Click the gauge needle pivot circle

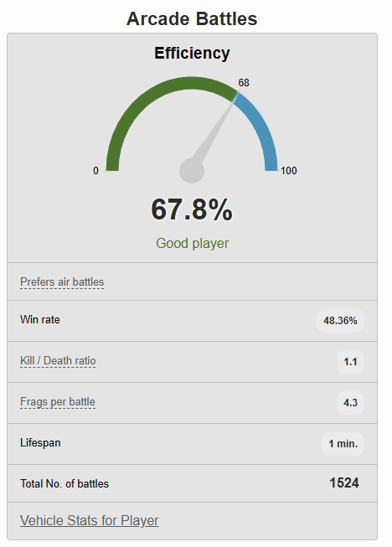(x=192, y=171)
